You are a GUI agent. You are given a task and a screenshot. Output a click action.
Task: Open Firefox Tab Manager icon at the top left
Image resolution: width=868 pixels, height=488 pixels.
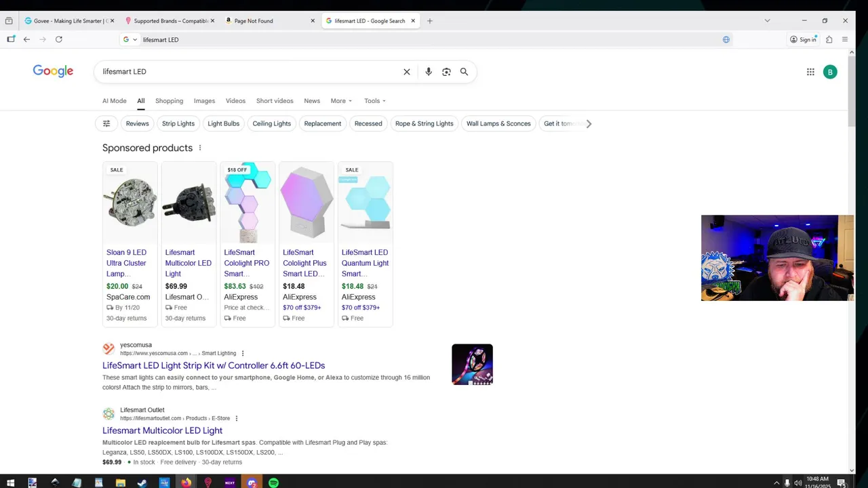tap(9, 21)
